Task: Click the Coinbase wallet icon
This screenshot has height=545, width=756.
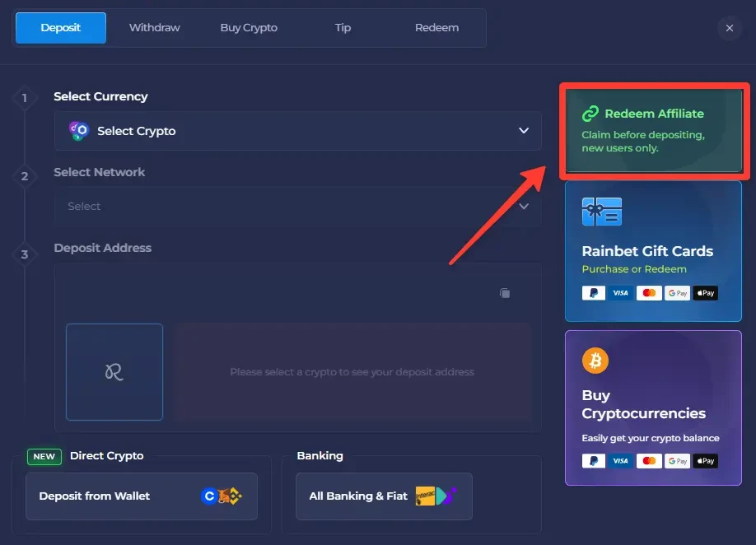Action: click(209, 496)
